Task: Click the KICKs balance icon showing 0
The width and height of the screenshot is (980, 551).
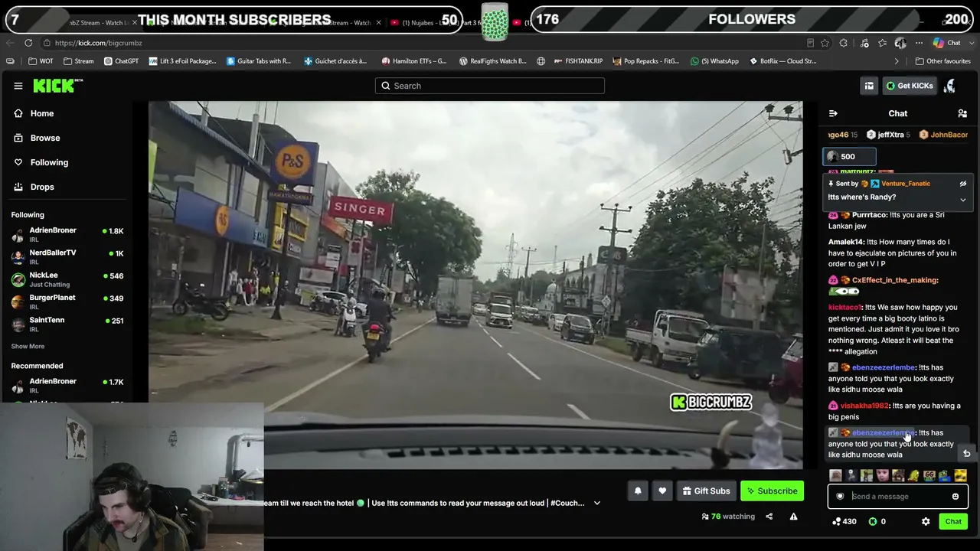Action: 872,522
